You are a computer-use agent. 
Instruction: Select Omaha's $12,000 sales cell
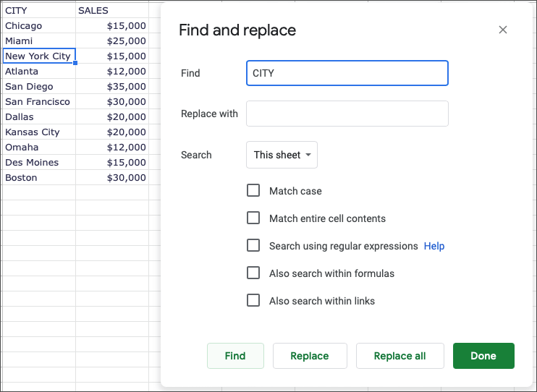112,147
